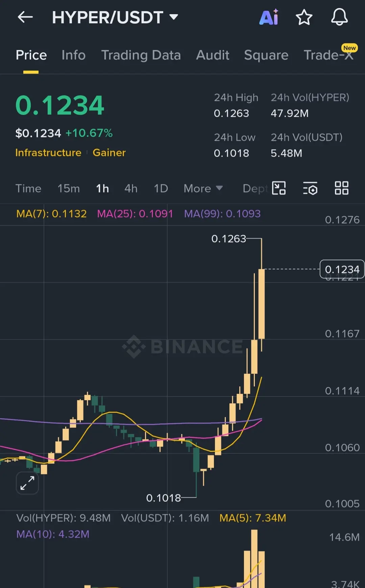365x588 pixels.
Task: Switch to the Info tab
Action: tap(73, 55)
